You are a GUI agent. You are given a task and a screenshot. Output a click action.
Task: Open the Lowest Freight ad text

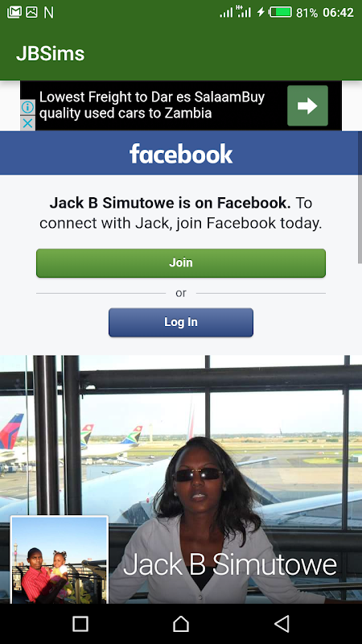click(x=152, y=105)
